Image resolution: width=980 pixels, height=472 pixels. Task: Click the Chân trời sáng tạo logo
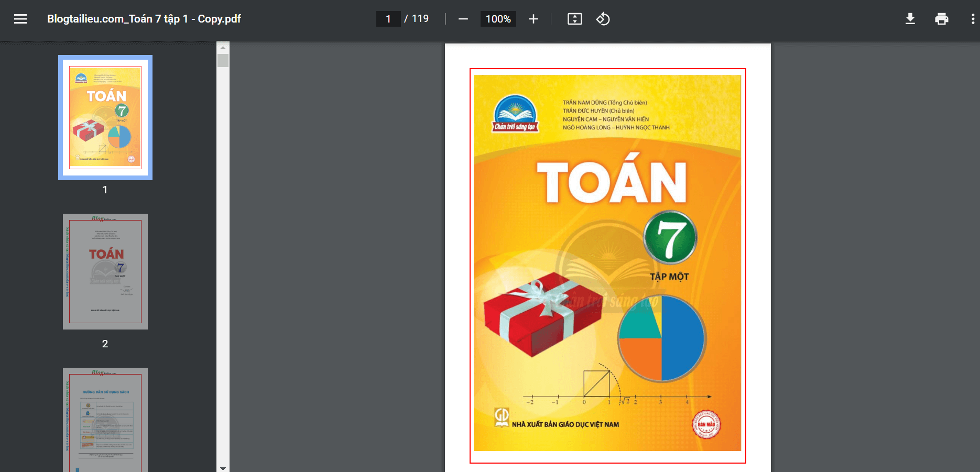[x=515, y=113]
